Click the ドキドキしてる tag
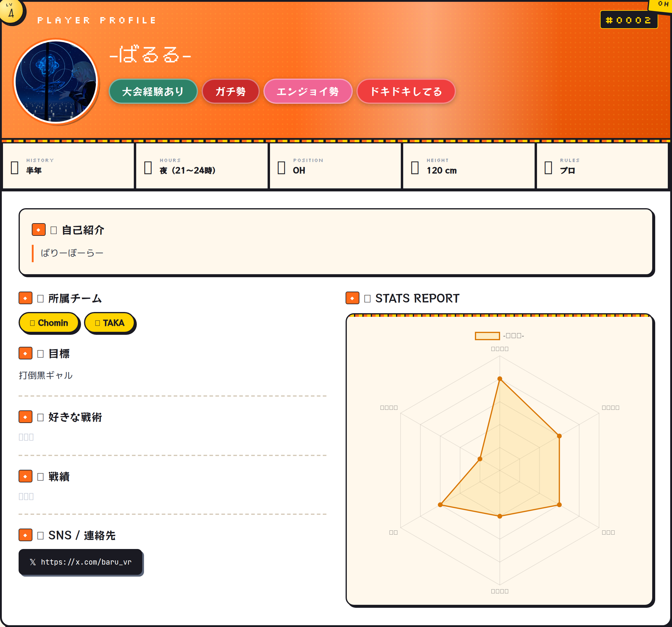The width and height of the screenshot is (672, 627). (406, 91)
